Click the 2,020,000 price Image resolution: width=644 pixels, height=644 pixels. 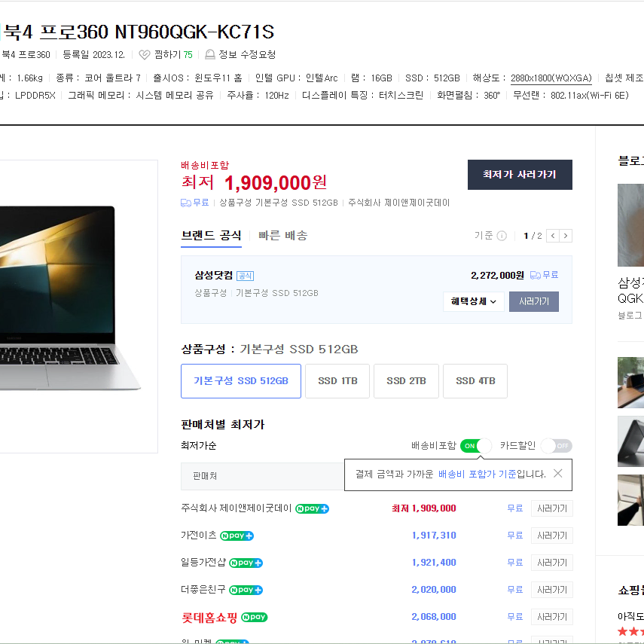coord(434,590)
